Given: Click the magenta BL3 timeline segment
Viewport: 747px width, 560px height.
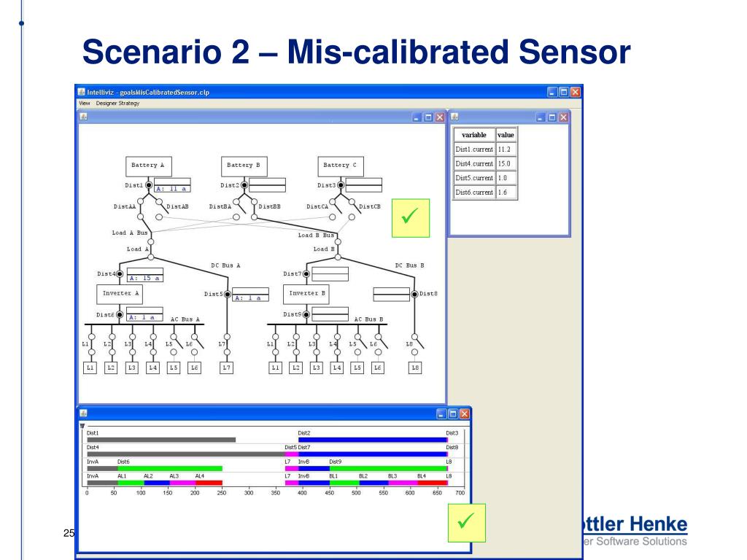Looking at the screenshot, I should (x=403, y=483).
